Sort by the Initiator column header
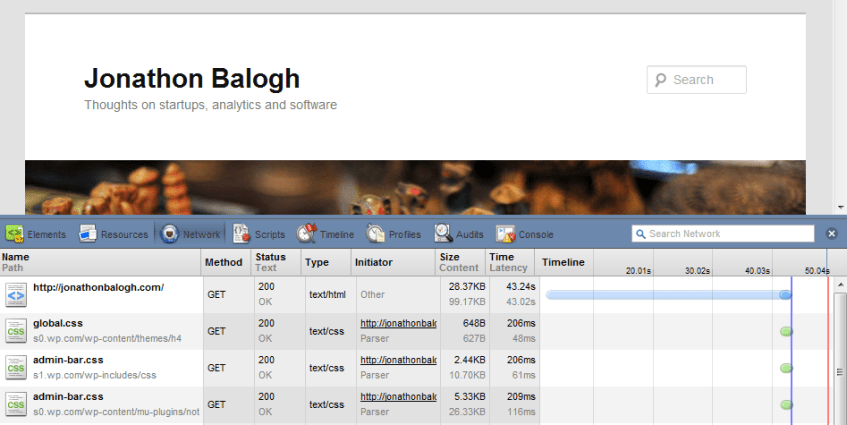 click(393, 262)
